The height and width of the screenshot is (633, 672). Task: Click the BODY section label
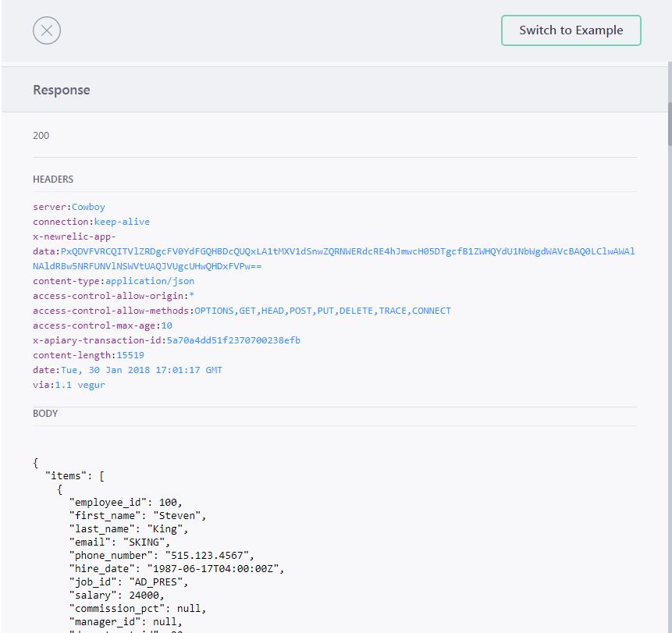45,413
